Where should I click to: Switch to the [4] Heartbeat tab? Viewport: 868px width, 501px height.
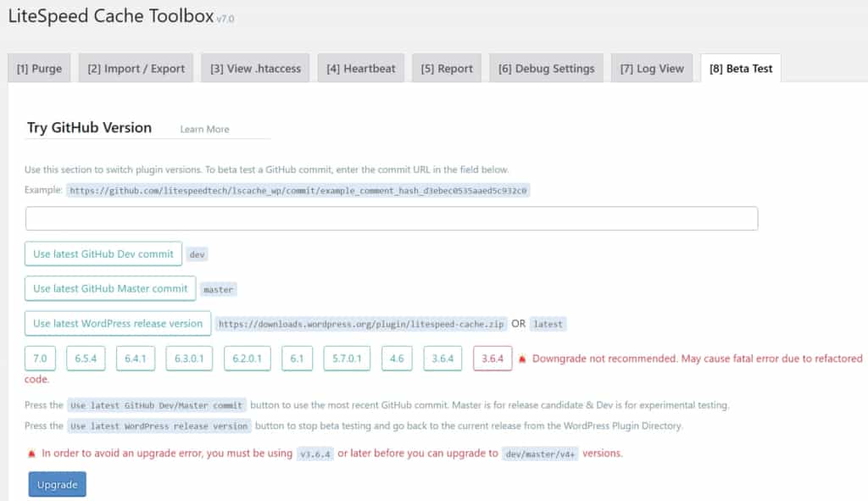(360, 68)
